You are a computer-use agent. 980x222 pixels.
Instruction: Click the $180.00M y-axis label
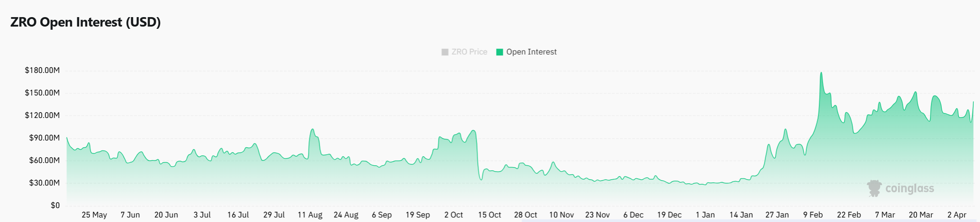(42, 70)
